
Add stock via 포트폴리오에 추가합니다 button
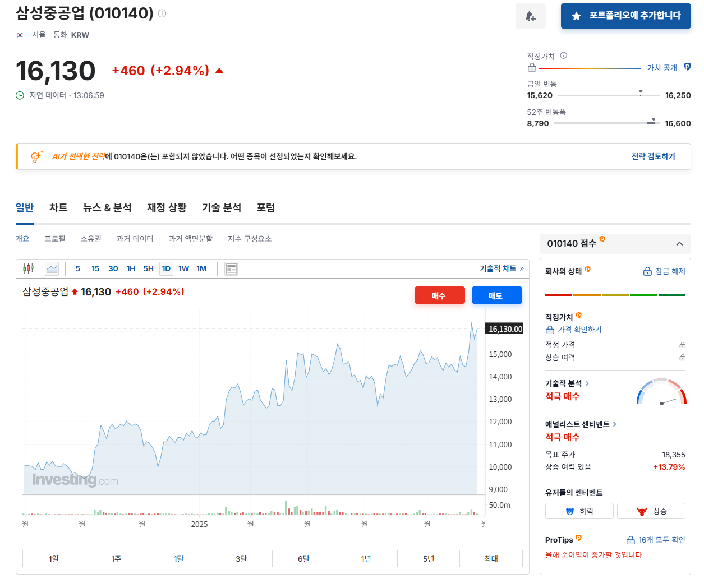626,16
